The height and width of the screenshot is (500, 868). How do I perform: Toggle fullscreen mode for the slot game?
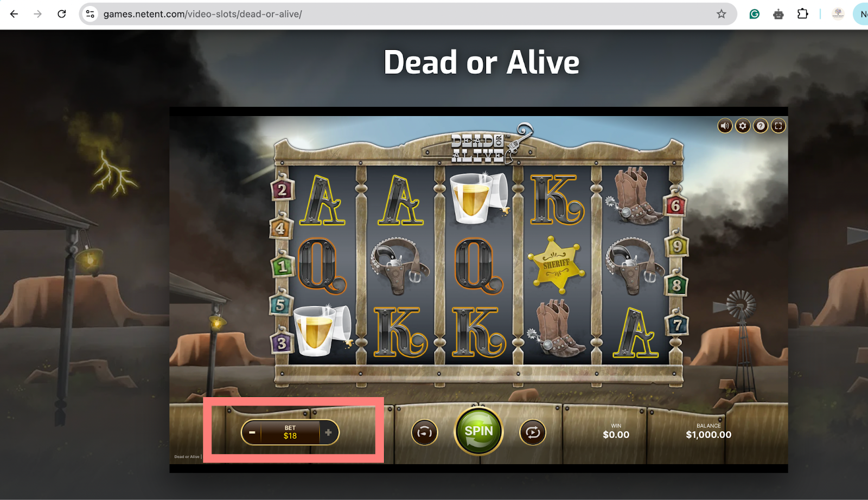pyautogui.click(x=778, y=126)
